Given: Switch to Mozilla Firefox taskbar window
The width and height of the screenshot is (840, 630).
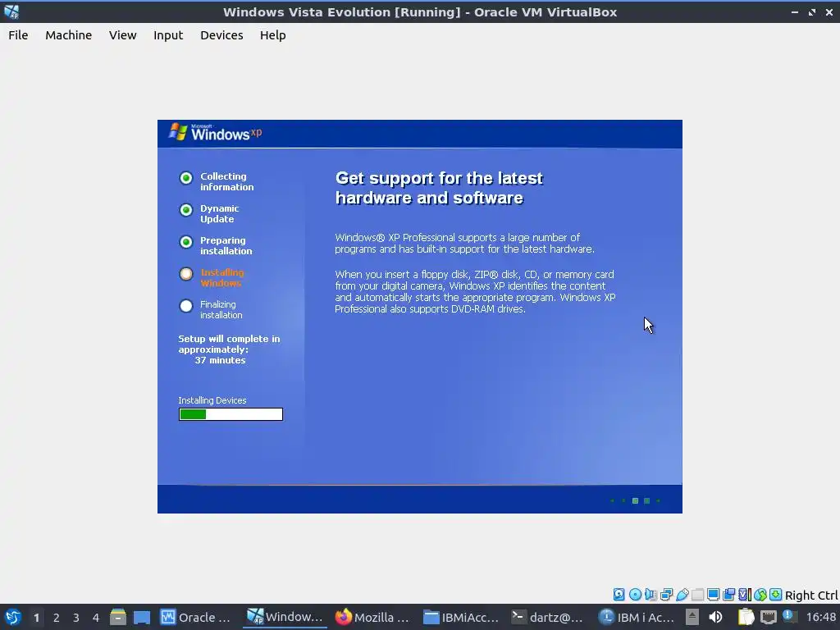Looking at the screenshot, I should click(372, 617).
